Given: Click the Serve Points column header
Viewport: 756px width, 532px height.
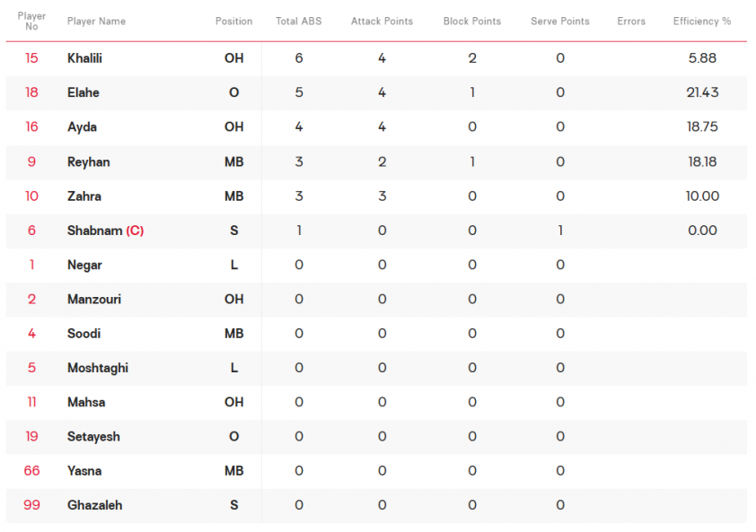Looking at the screenshot, I should (x=559, y=22).
